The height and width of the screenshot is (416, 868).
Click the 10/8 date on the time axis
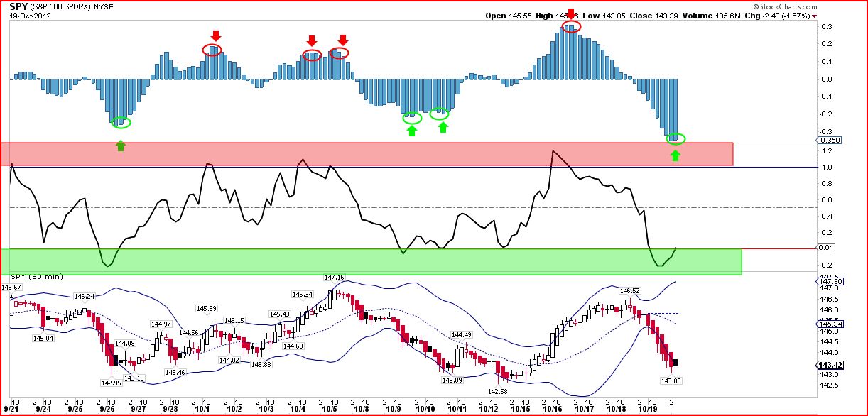coord(361,410)
